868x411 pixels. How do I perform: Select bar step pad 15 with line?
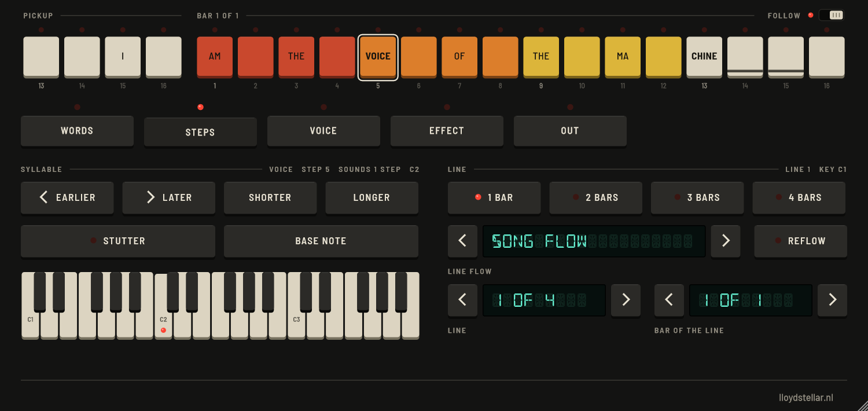click(786, 56)
